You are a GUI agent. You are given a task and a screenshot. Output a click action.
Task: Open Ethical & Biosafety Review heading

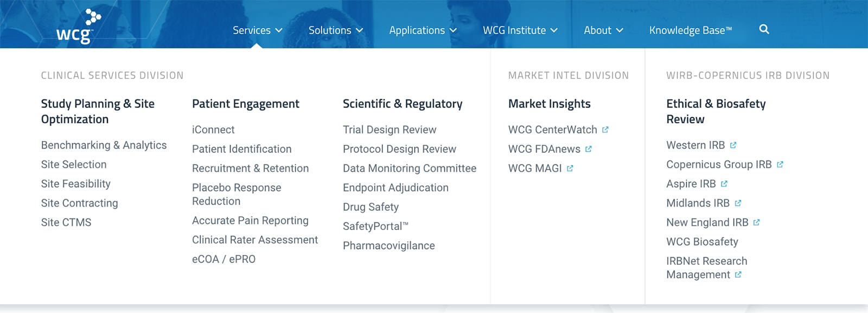pyautogui.click(x=716, y=111)
